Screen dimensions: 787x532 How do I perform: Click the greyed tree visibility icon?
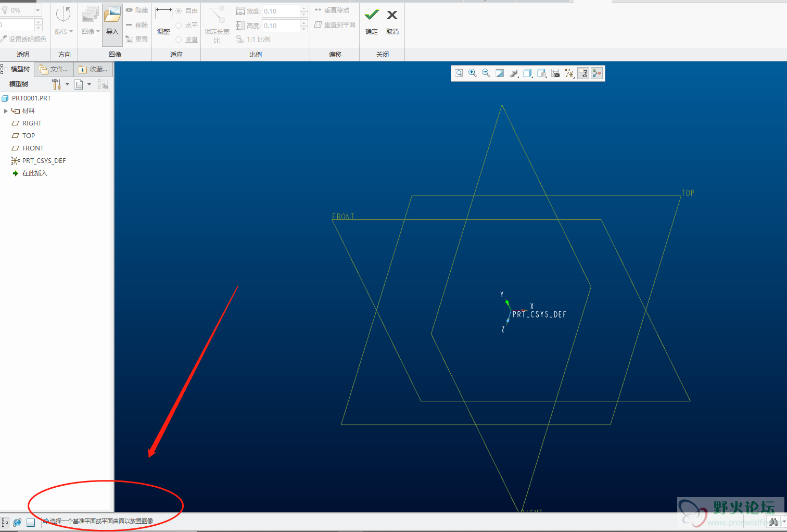(x=103, y=84)
